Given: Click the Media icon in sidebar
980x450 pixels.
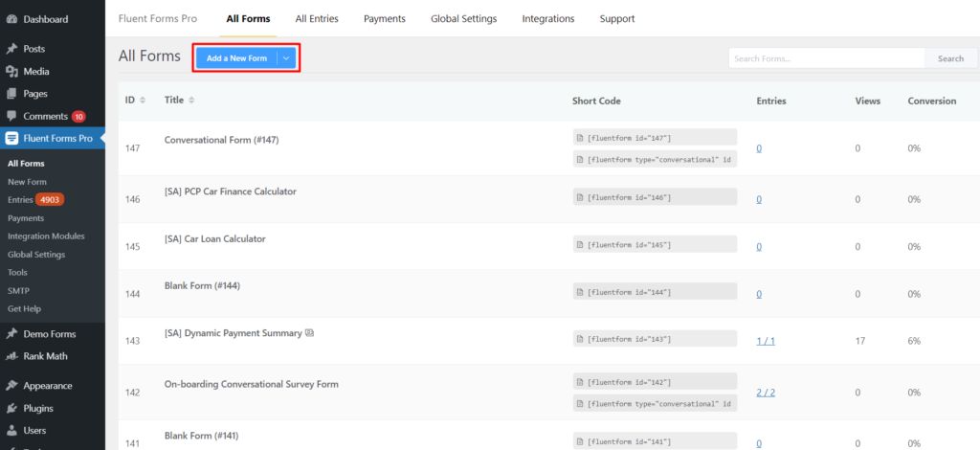Looking at the screenshot, I should (x=11, y=71).
